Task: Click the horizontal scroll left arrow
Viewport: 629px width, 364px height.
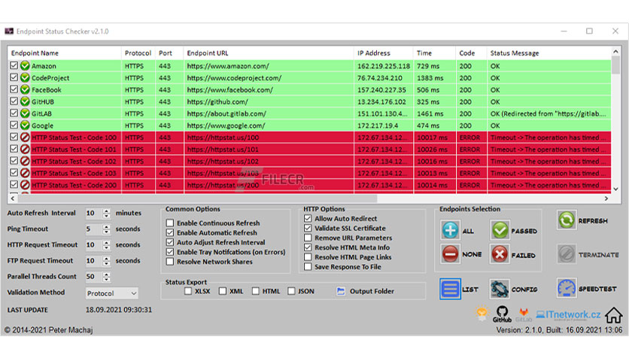Action: pos(13,198)
